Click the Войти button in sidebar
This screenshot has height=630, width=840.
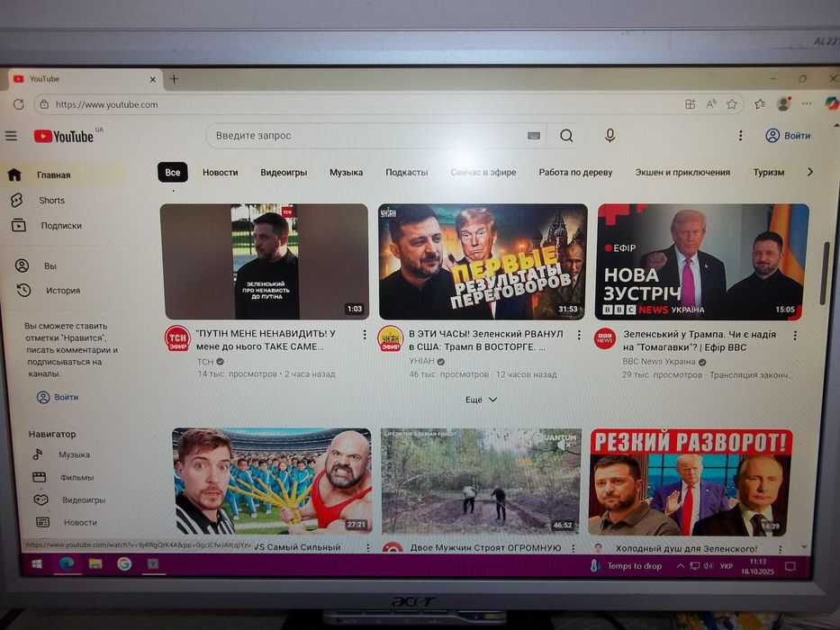point(58,397)
